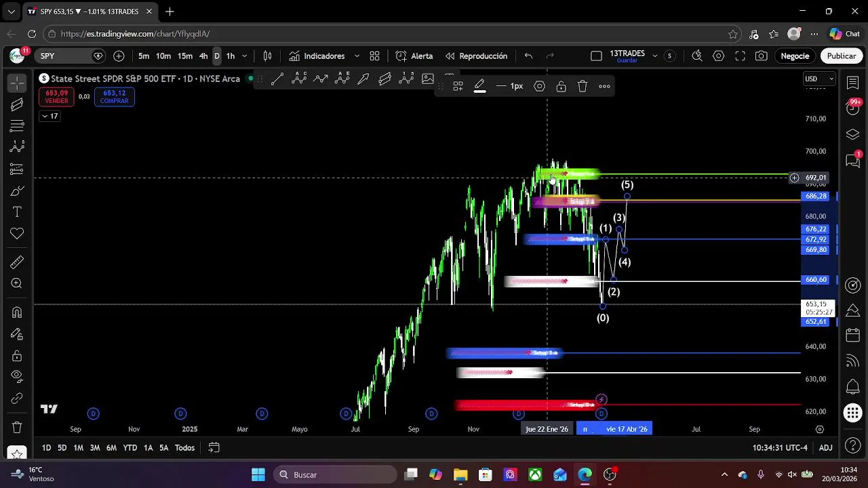Select the text annotation tool

pos(17,212)
